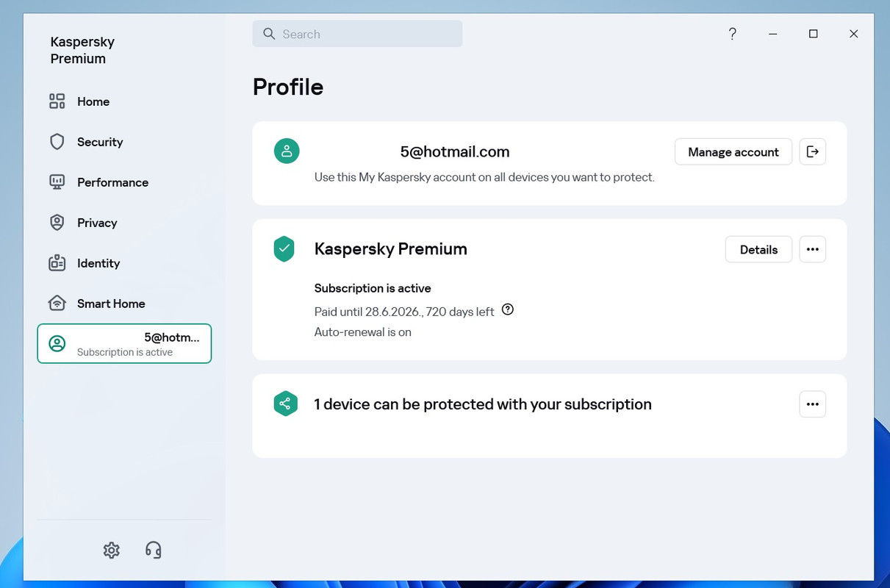
Task: Click the 'Kaspersky Premium' card title
Action: pyautogui.click(x=391, y=249)
